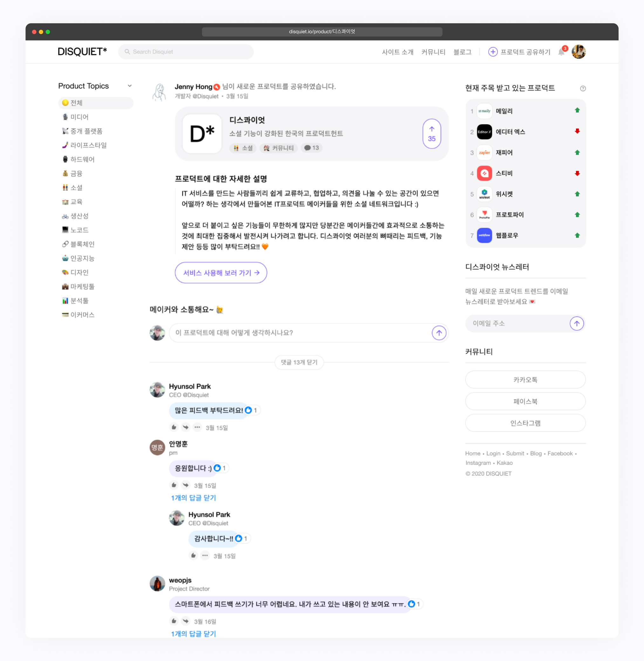Click the plus icon for 프로덕트 공유하기
Image resolution: width=644 pixels, height=661 pixels.
492,52
